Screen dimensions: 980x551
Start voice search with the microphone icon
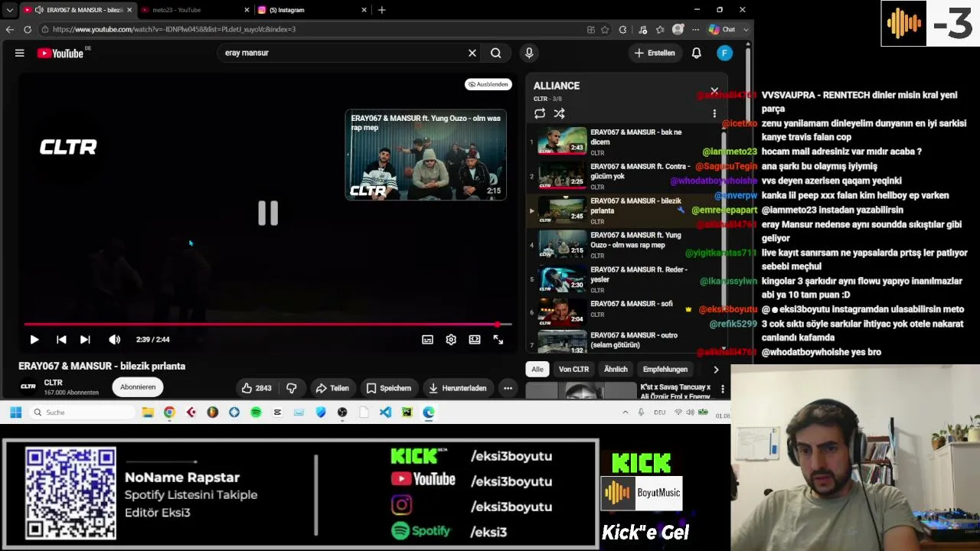coord(529,53)
